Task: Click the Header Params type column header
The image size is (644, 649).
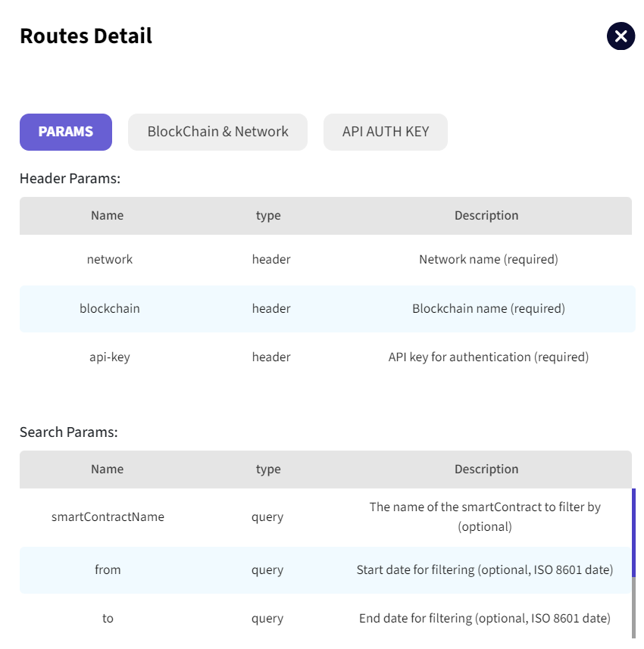Action: click(268, 216)
